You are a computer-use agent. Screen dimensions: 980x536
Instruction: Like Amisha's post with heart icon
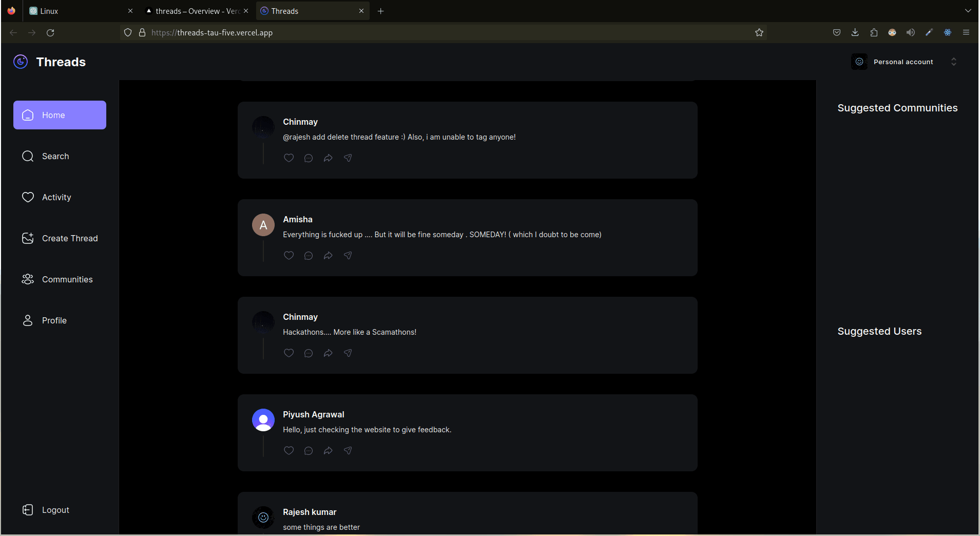pos(289,256)
